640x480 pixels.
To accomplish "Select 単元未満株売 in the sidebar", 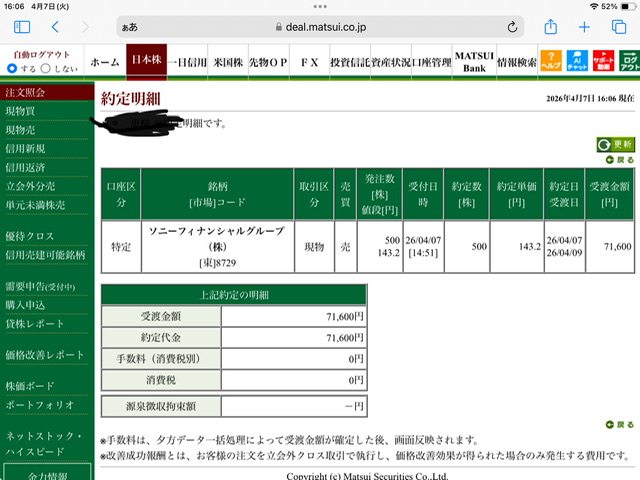I will 35,205.
